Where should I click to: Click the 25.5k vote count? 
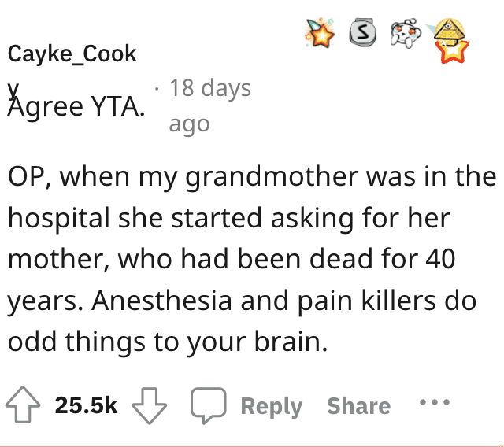click(x=86, y=405)
